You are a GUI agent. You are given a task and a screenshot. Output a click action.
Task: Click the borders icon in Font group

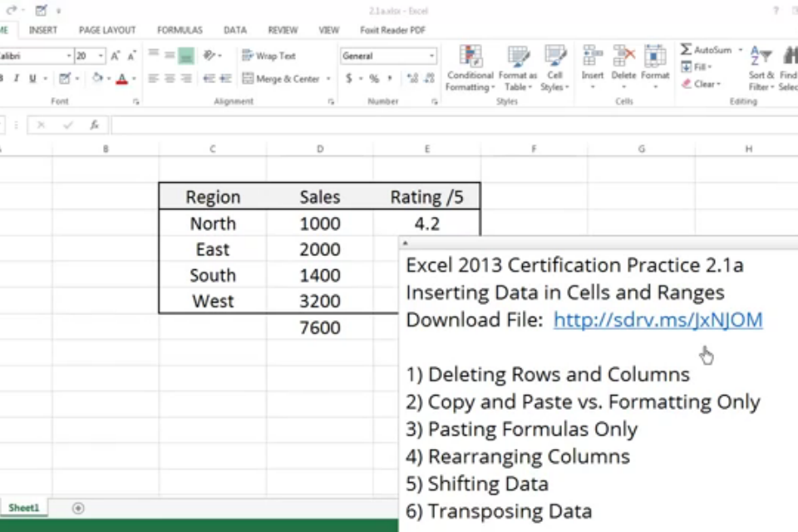pyautogui.click(x=64, y=78)
